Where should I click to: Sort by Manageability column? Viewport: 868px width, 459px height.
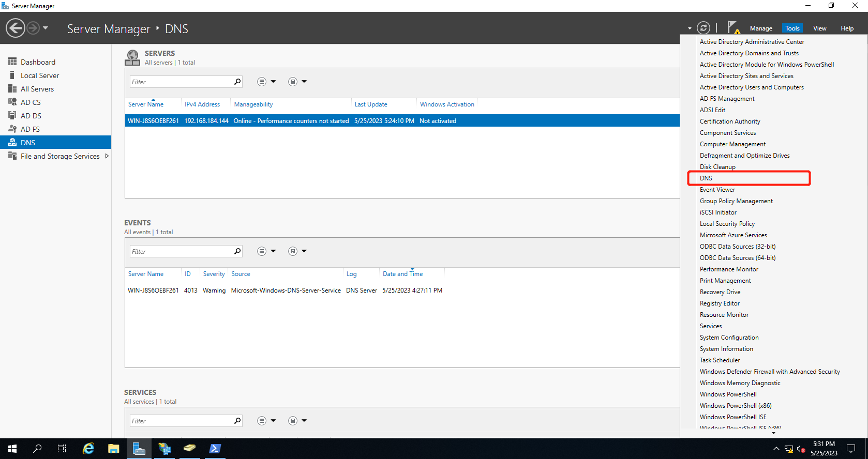tap(253, 104)
